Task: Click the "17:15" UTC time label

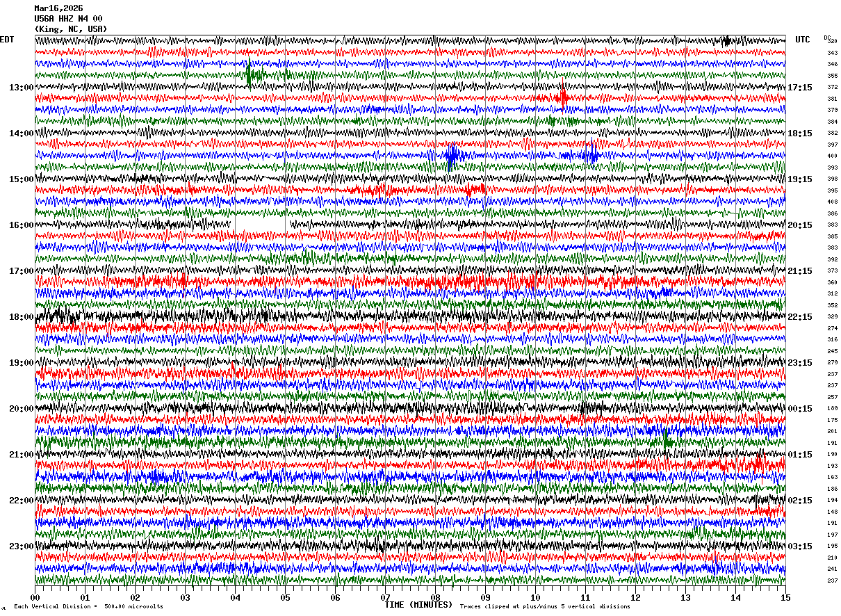Action: (800, 87)
